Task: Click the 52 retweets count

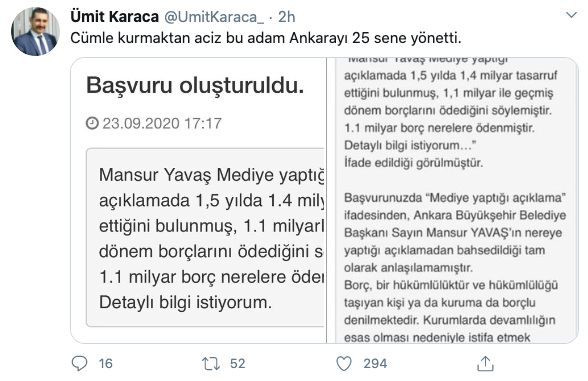Action: [x=237, y=363]
